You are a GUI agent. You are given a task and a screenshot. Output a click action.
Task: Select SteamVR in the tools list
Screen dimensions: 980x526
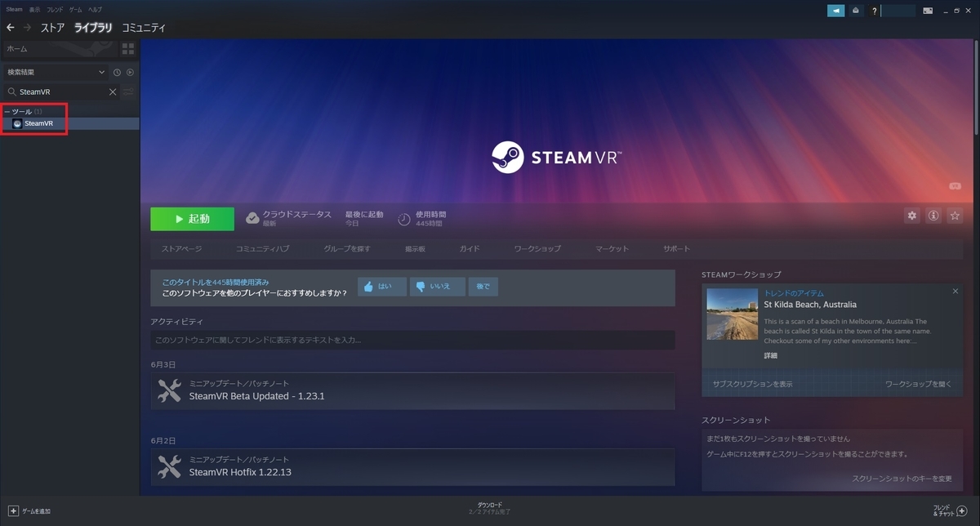point(69,123)
